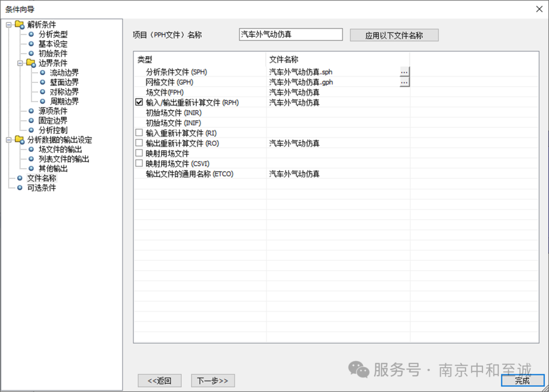Proceed with the 下一步>> button

pos(213,381)
